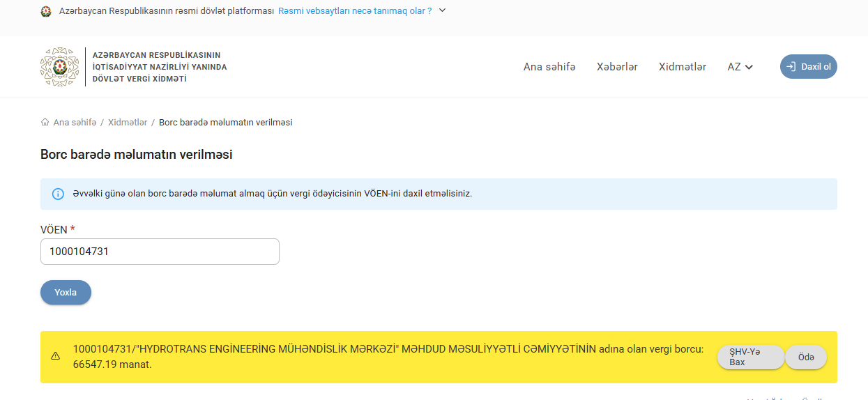Click the Dövlət Vergi Xidməti logo emblem
This screenshot has height=400, width=868.
coord(60,67)
